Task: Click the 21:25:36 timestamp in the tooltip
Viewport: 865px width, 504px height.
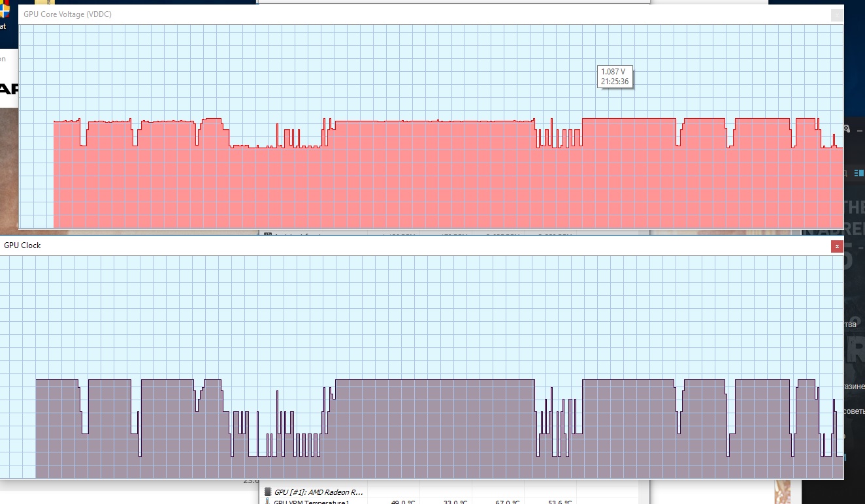Action: 615,82
